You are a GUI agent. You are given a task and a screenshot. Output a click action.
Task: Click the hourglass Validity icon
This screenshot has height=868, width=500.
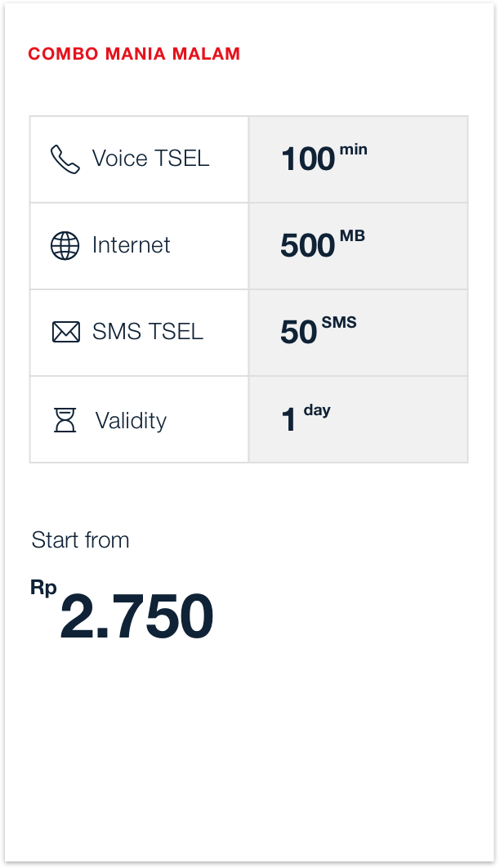tap(65, 420)
